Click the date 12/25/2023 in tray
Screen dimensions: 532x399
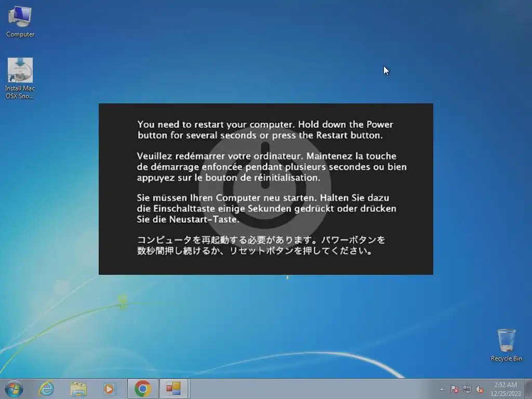(x=506, y=394)
